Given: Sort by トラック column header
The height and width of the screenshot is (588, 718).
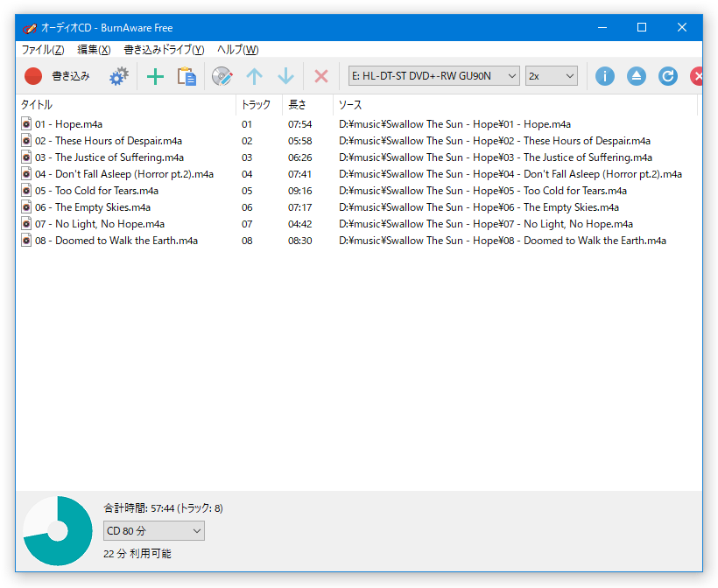Looking at the screenshot, I should click(x=259, y=105).
